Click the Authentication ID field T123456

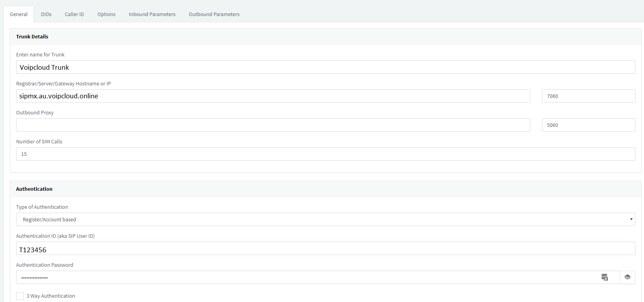[326, 248]
